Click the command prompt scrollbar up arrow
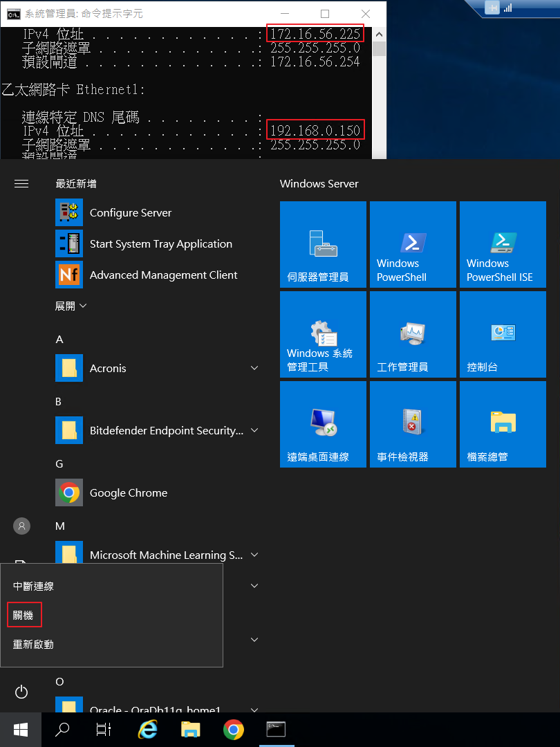 click(x=379, y=35)
